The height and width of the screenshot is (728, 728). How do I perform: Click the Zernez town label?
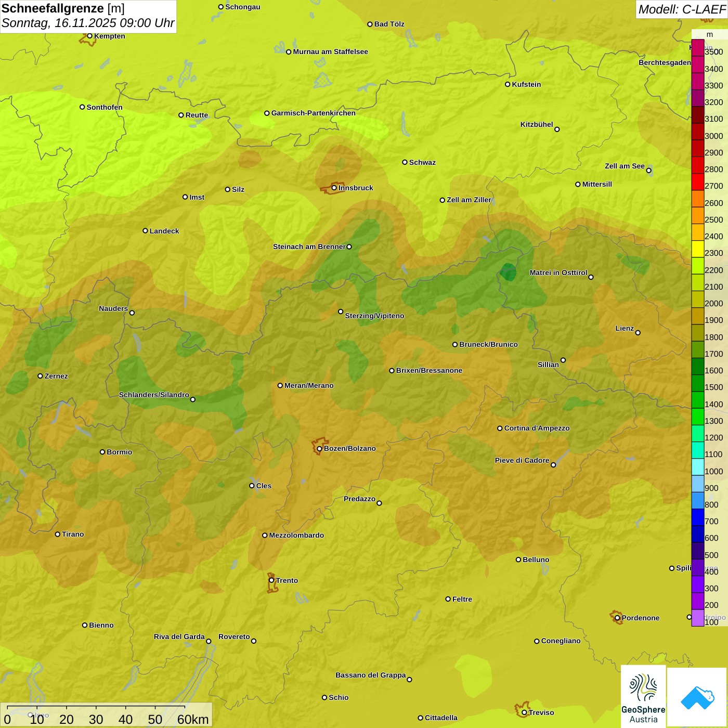point(56,376)
